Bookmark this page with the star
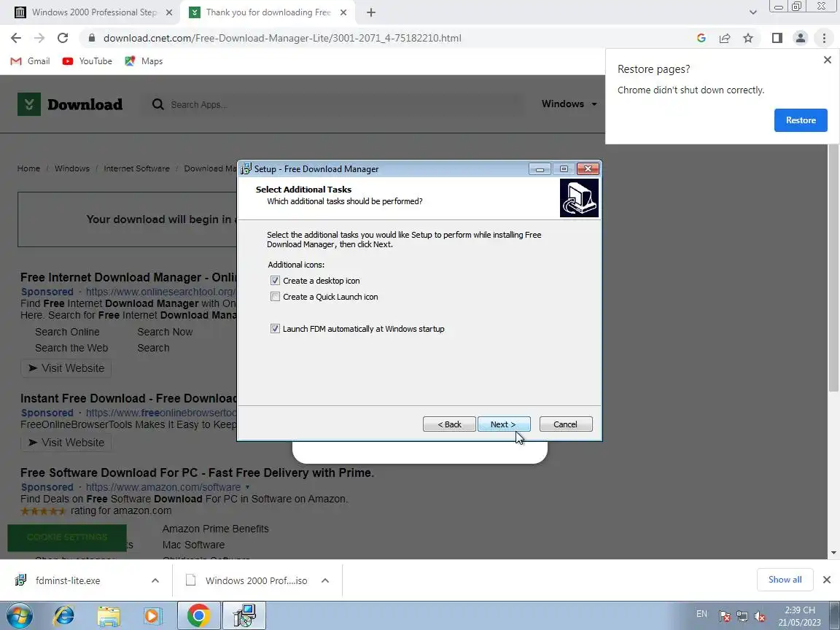This screenshot has width=840, height=630. [x=748, y=38]
